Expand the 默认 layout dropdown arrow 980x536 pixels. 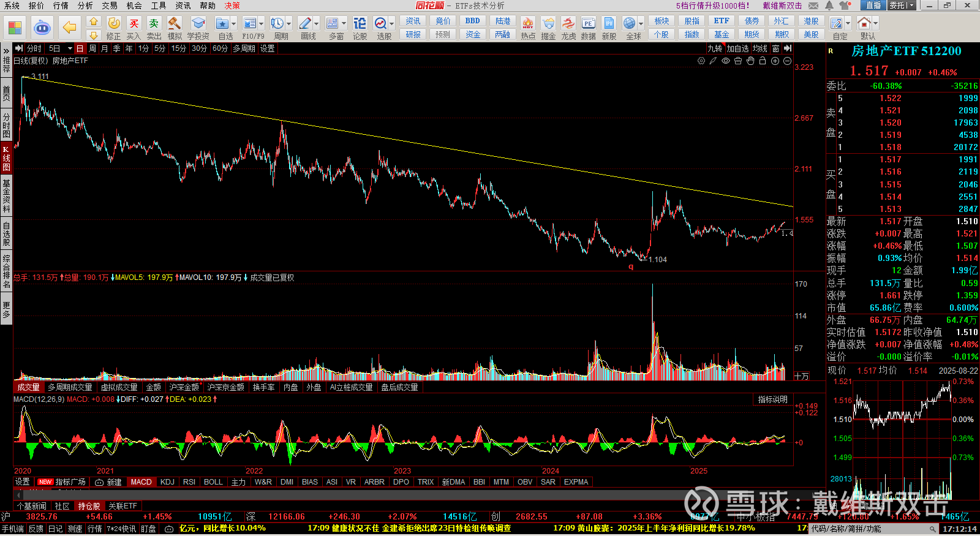(x=875, y=23)
